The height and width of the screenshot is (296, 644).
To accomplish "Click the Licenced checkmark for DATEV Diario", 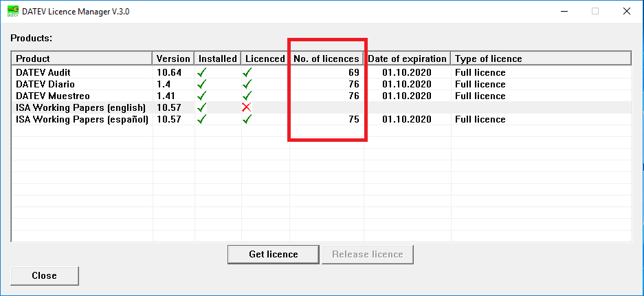I will pyautogui.click(x=247, y=84).
